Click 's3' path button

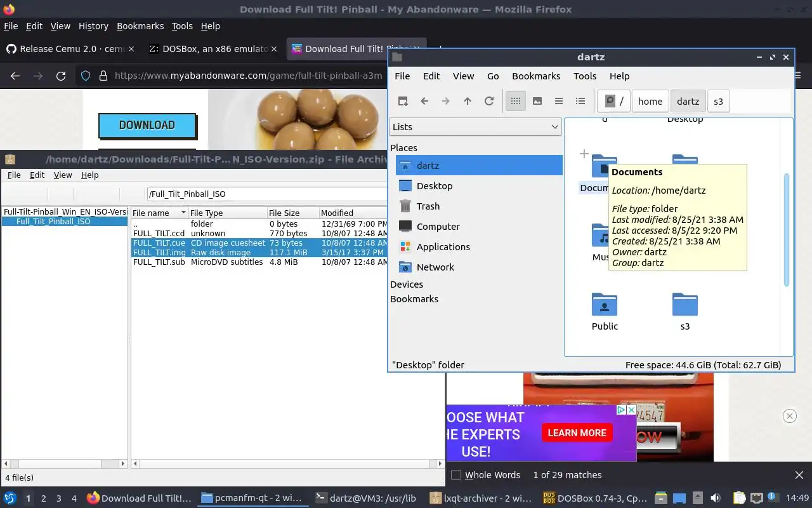718,101
